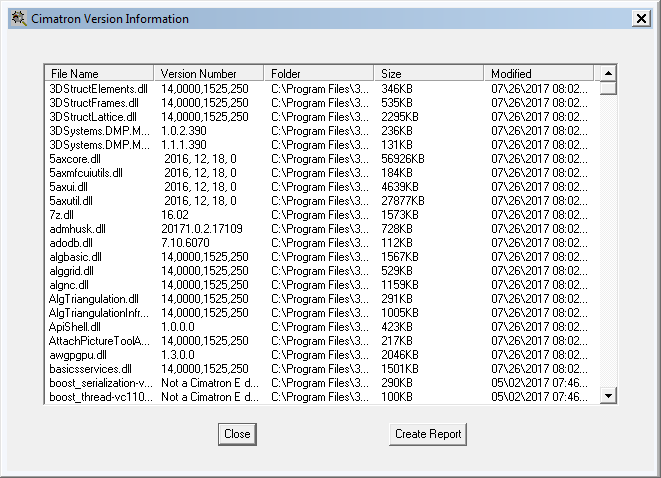The width and height of the screenshot is (661, 478).
Task: Select the algnc.dll file
Action: point(69,285)
